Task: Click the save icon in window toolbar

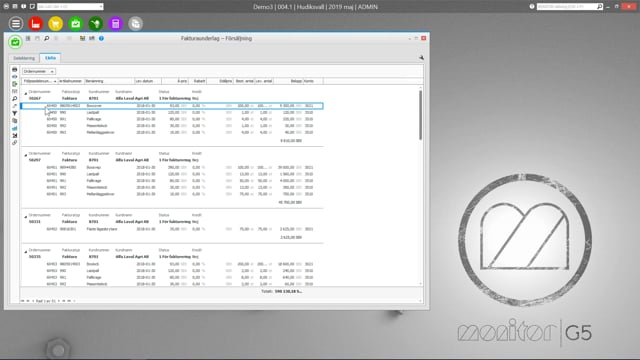Action: pyautogui.click(x=37, y=38)
